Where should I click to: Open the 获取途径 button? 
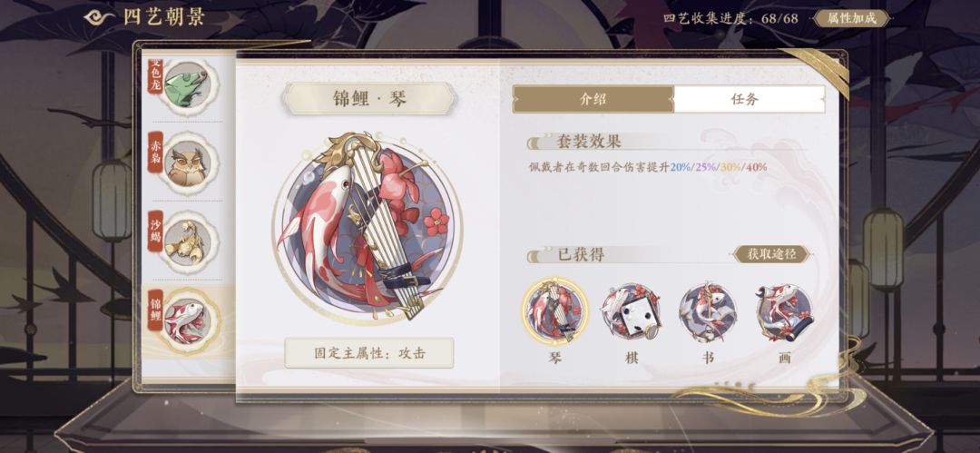point(770,254)
